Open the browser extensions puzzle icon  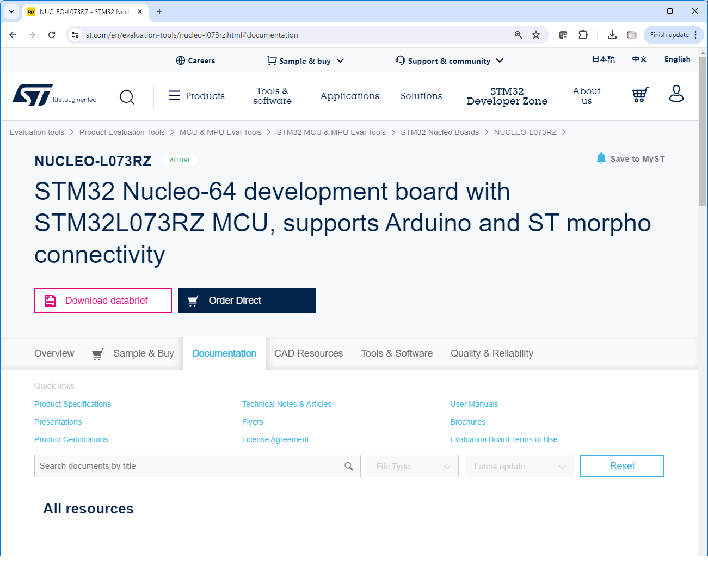[x=583, y=34]
